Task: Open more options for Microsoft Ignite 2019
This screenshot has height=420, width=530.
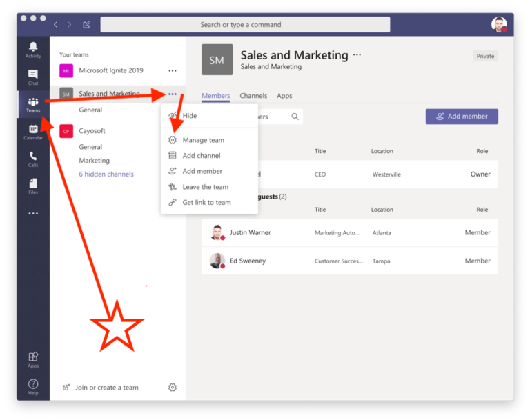Action: pyautogui.click(x=173, y=70)
